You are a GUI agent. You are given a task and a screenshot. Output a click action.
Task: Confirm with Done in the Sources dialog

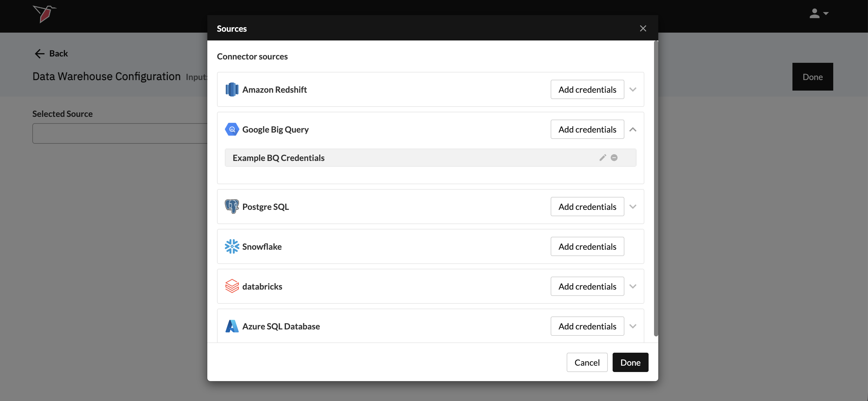[630, 362]
